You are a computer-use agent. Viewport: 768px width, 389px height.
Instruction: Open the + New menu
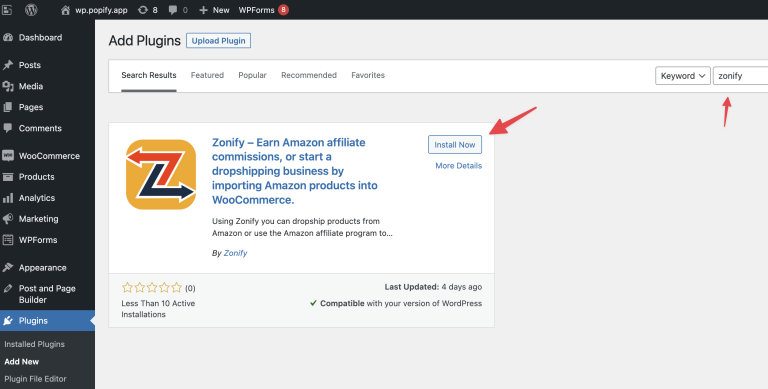point(215,10)
